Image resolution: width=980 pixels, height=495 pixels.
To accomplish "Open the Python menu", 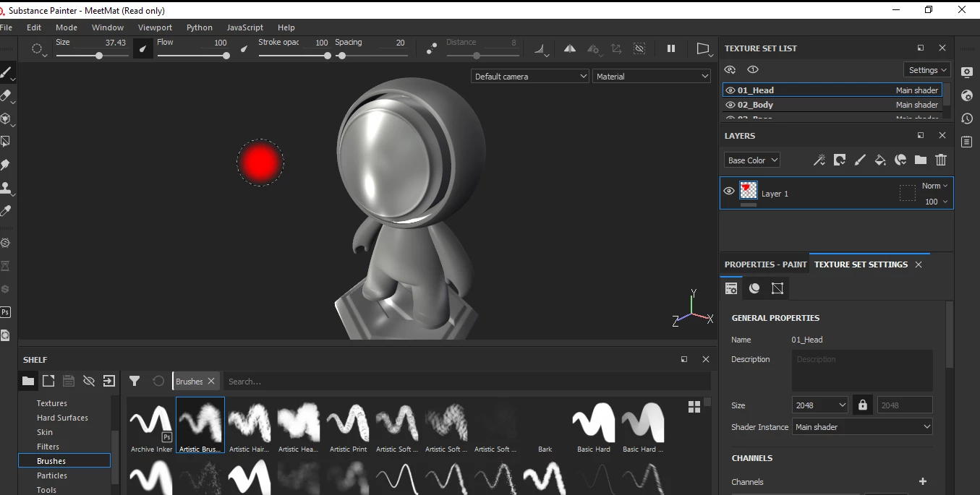I will (200, 27).
